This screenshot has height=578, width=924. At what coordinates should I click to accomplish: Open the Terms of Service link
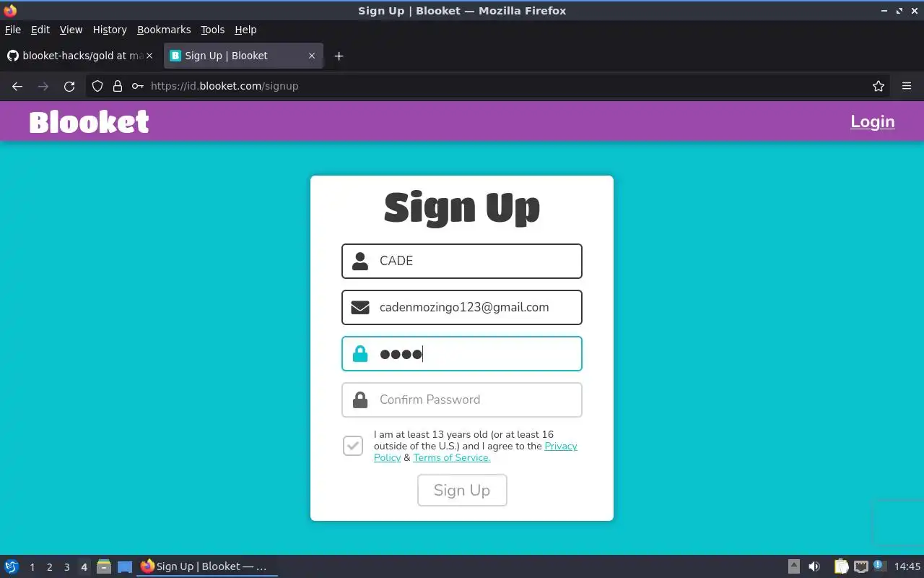click(452, 457)
